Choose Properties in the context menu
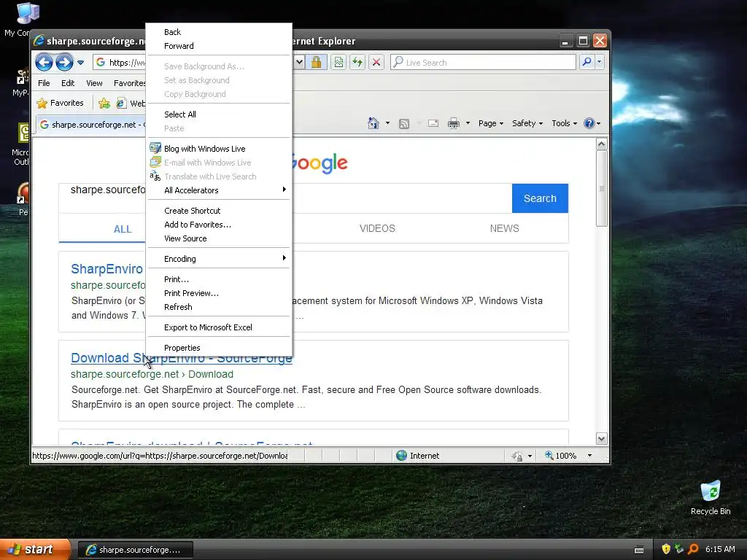747x560 pixels. pos(219,348)
